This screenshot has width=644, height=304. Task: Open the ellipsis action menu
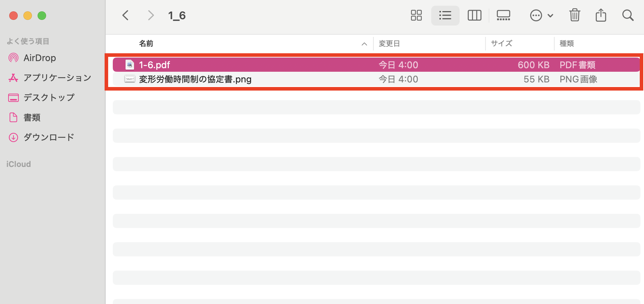(542, 15)
